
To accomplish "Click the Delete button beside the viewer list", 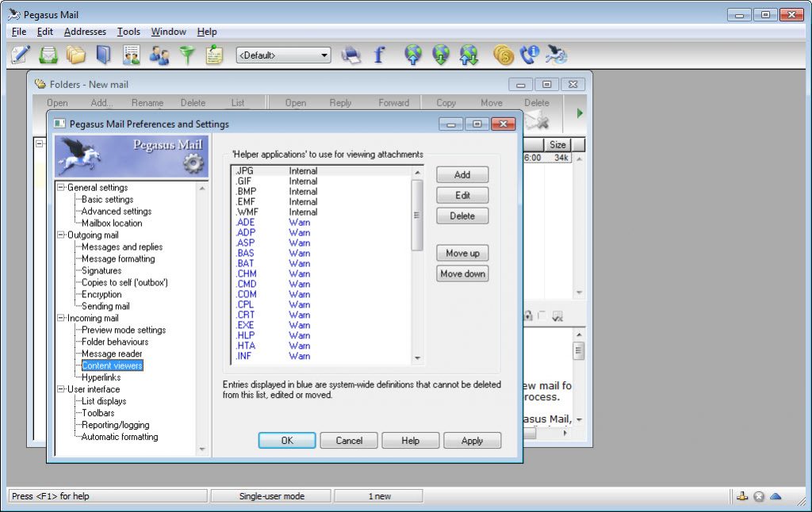I will point(462,216).
